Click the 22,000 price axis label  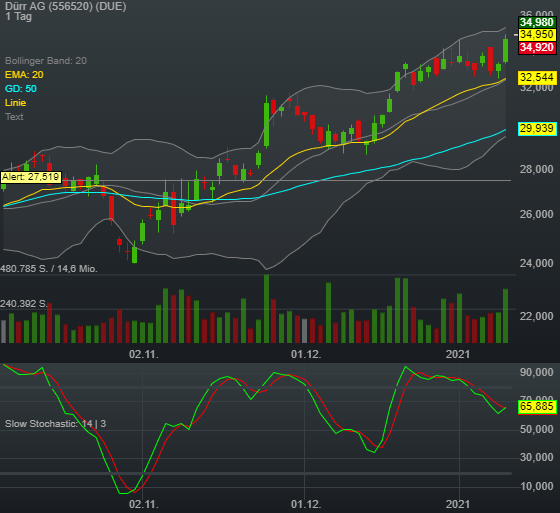537,316
